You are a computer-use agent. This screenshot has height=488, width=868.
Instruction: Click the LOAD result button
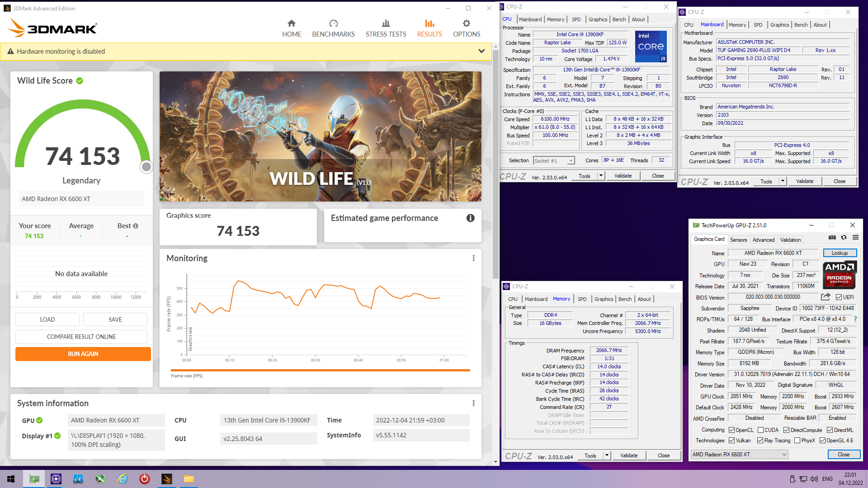(x=47, y=319)
